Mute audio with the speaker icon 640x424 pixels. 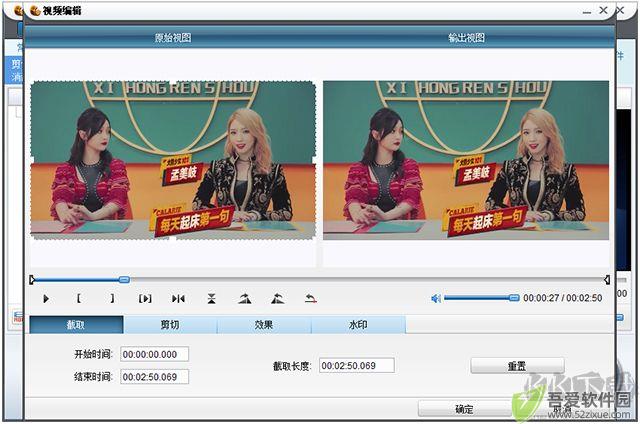click(436, 299)
